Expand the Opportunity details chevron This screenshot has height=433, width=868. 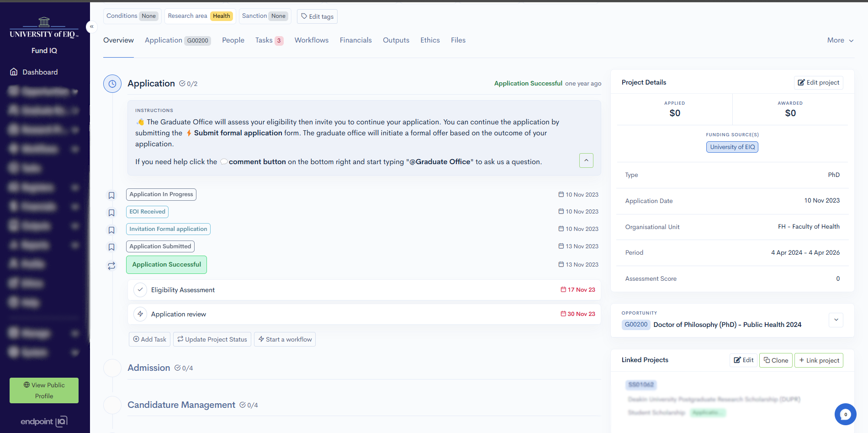836,320
